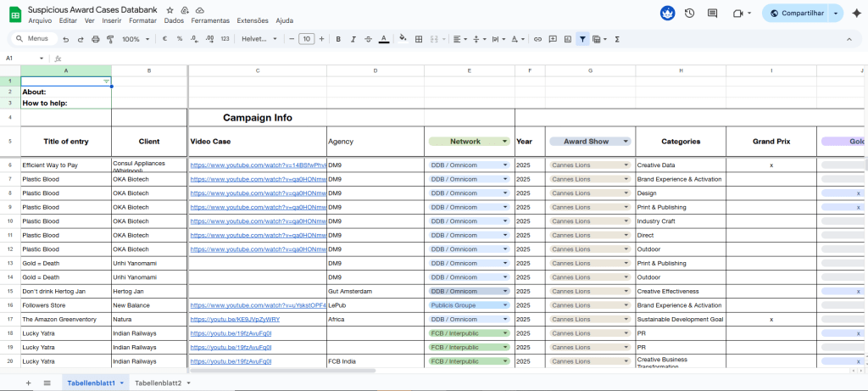Open the 100% zoom dropdown
The image size is (868, 391).
click(x=136, y=39)
